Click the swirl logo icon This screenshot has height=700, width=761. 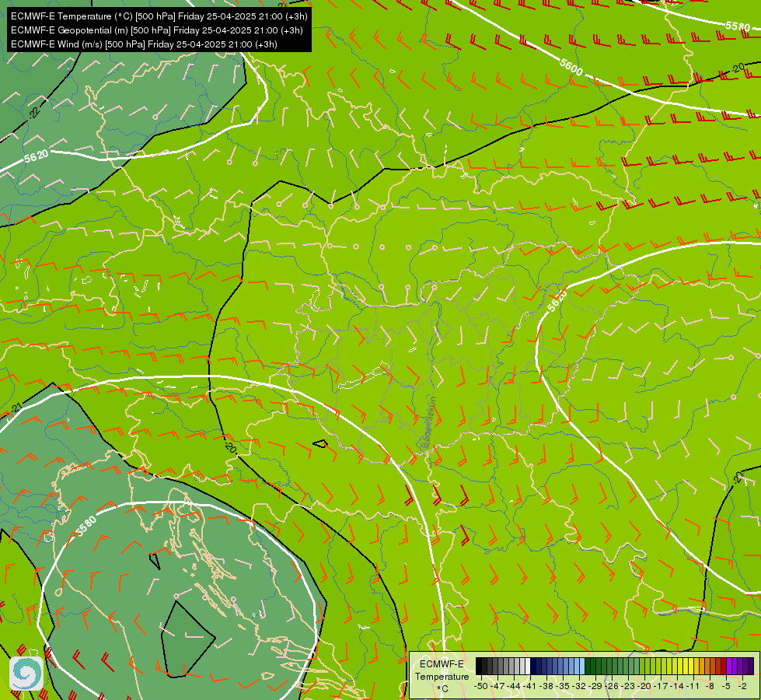pos(26,674)
